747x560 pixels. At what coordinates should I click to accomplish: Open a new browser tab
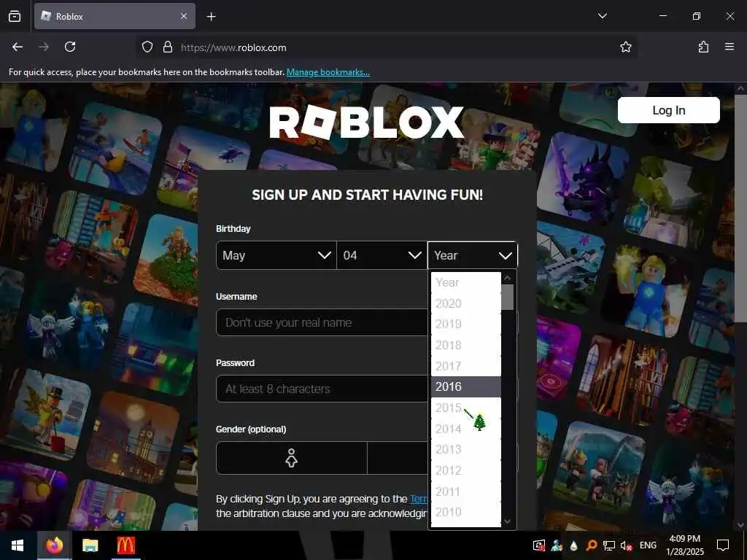211,17
